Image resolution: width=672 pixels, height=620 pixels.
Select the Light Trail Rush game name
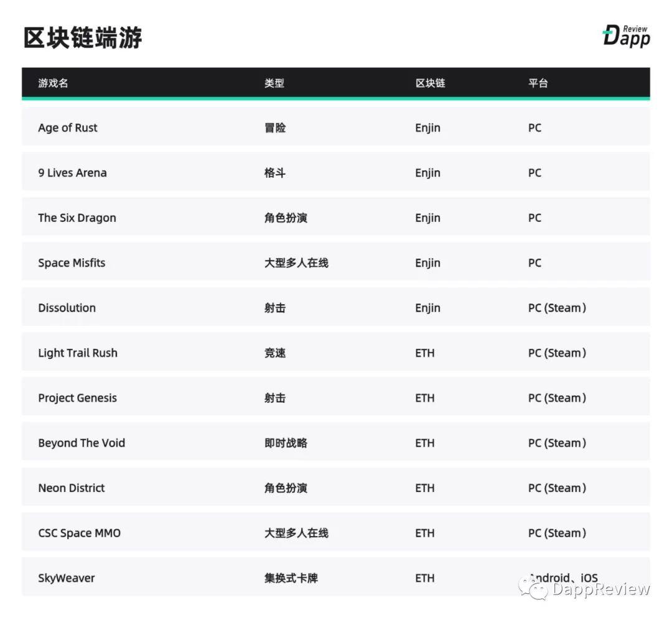(x=78, y=353)
